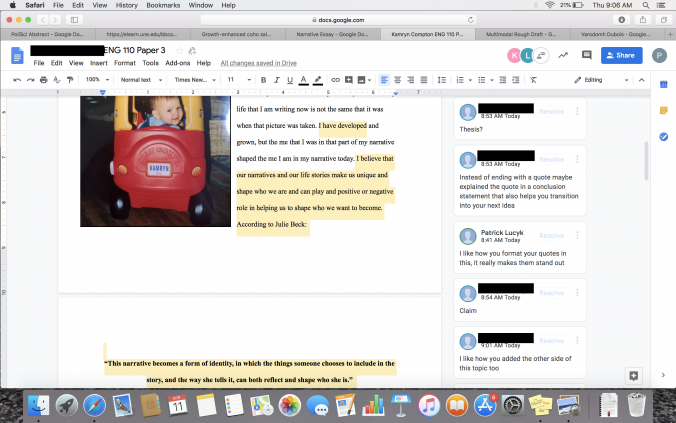
Task: Click the Undo icon in toolbar
Action: tap(17, 80)
